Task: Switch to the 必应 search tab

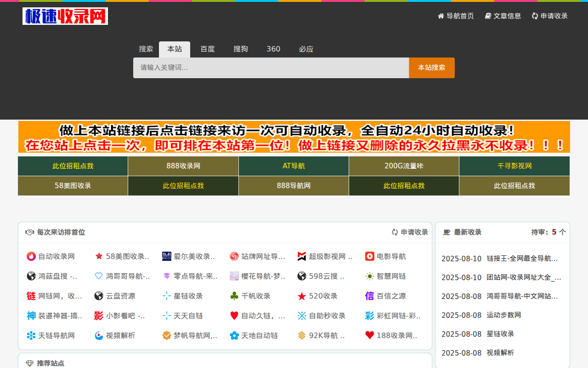Action: click(306, 49)
